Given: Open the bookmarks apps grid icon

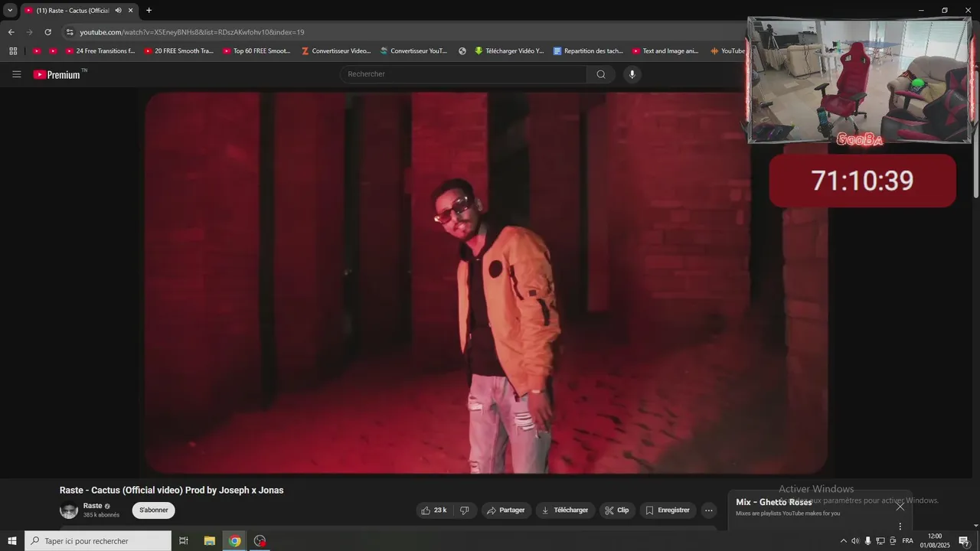Looking at the screenshot, I should point(13,51).
